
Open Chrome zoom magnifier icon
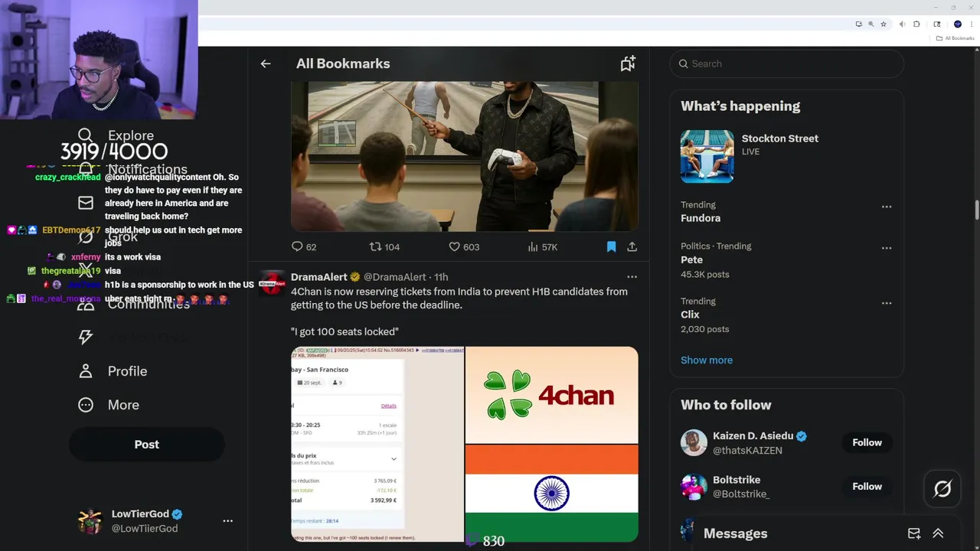[871, 24]
